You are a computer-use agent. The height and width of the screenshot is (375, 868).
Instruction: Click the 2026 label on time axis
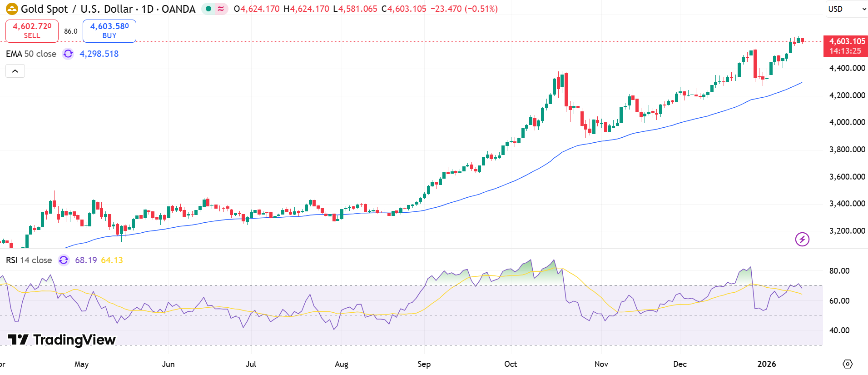(x=767, y=364)
